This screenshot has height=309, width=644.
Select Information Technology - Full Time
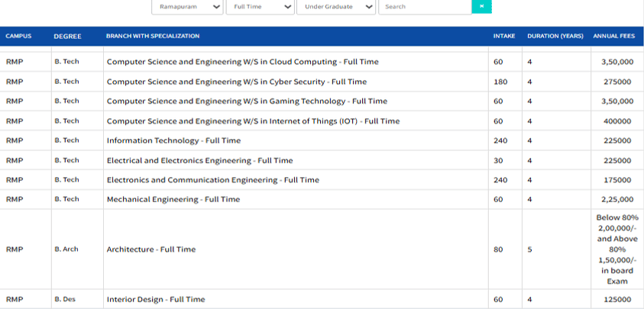173,140
